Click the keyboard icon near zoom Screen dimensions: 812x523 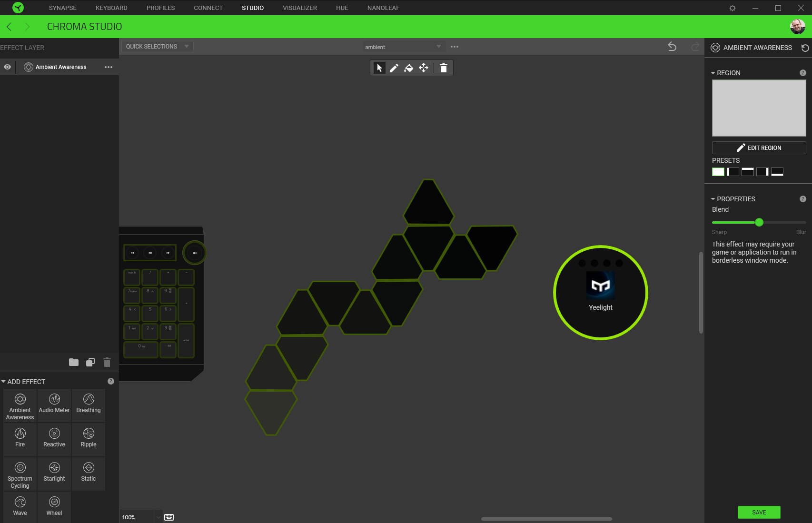coord(169,517)
